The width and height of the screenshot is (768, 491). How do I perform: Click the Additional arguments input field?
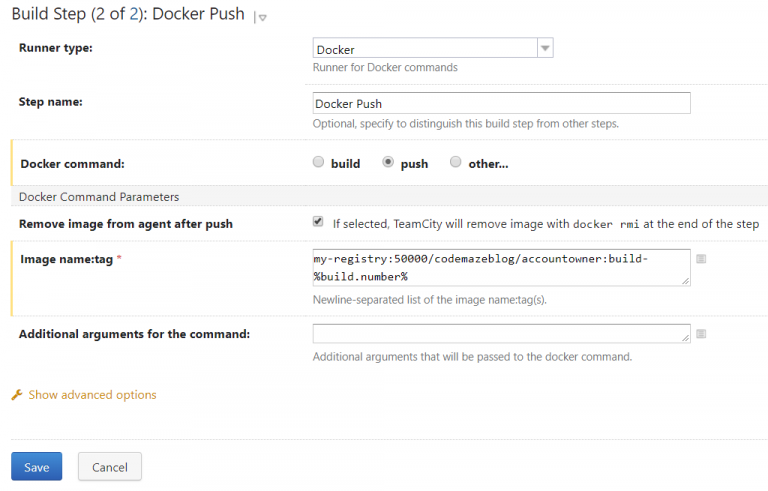[x=501, y=333]
